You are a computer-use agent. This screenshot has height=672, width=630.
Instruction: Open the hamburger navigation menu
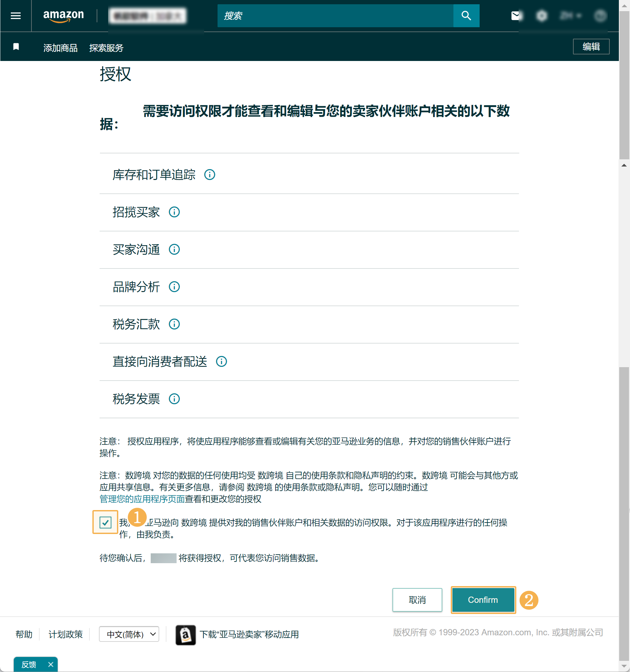click(x=15, y=15)
